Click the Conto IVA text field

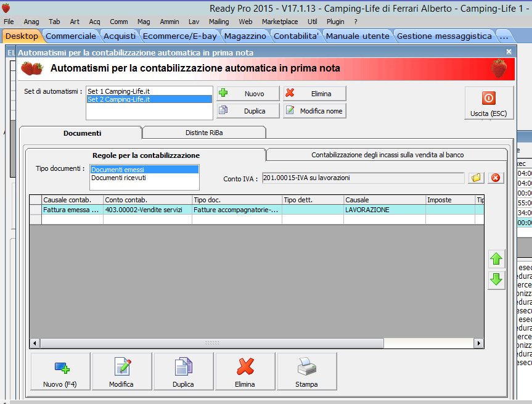click(363, 178)
